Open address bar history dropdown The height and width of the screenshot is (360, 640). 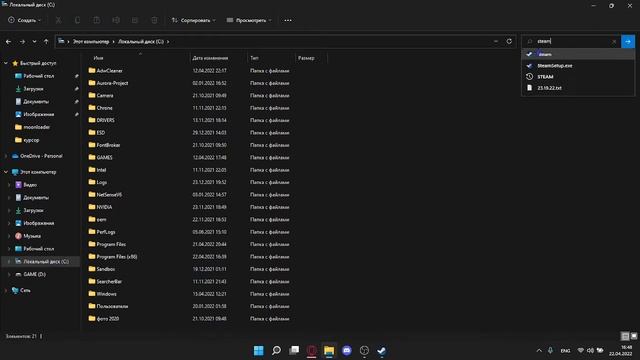[x=496, y=42]
